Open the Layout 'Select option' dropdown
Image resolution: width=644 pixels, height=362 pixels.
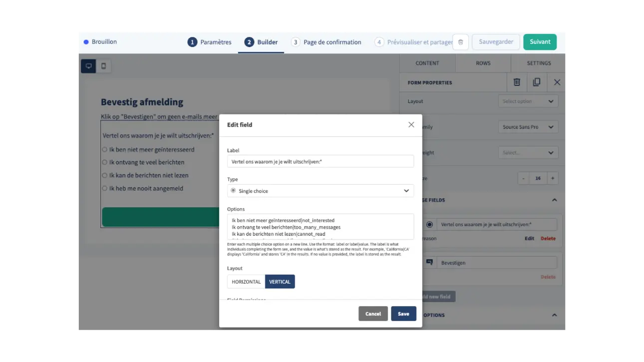528,101
